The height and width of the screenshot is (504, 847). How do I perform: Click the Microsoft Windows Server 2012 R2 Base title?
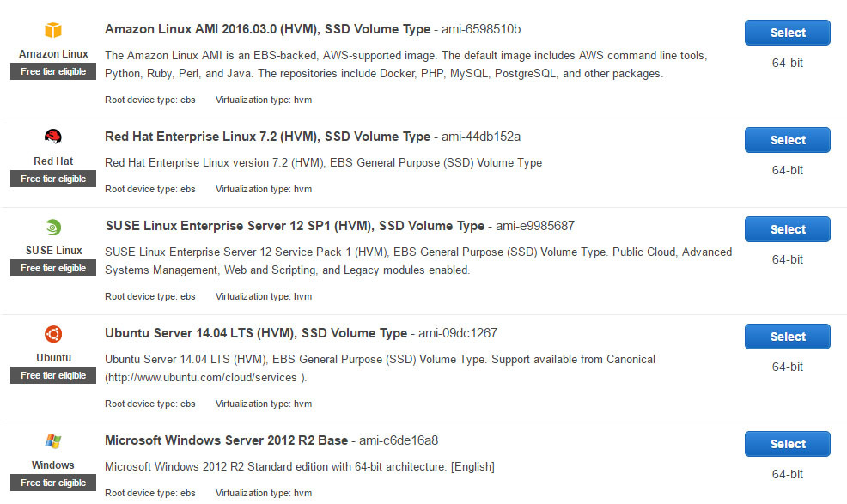point(226,440)
